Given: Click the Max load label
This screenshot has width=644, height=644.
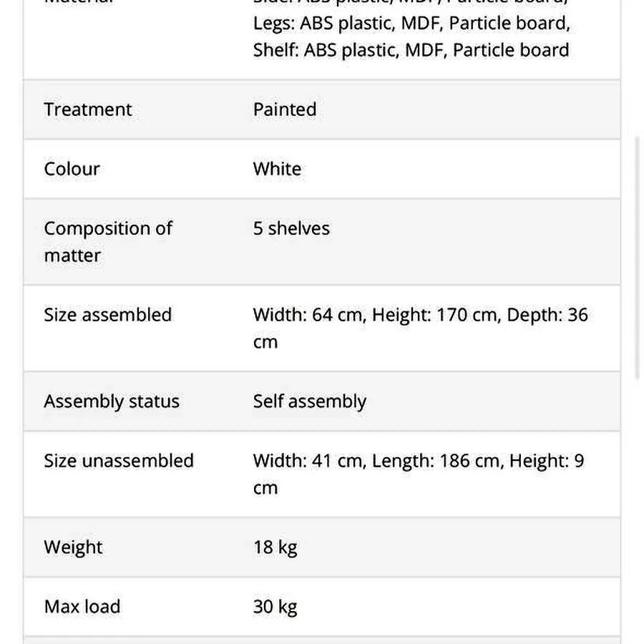Looking at the screenshot, I should tap(82, 607).
